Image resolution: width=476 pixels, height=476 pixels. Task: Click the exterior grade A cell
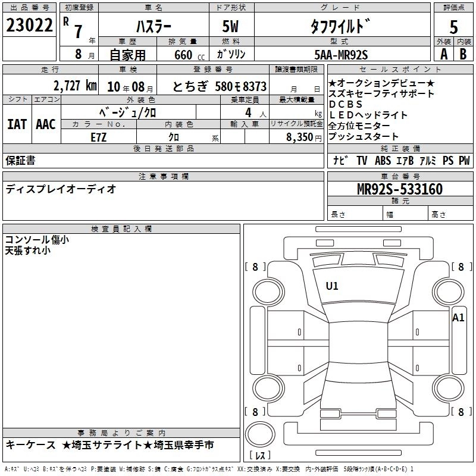(x=443, y=54)
